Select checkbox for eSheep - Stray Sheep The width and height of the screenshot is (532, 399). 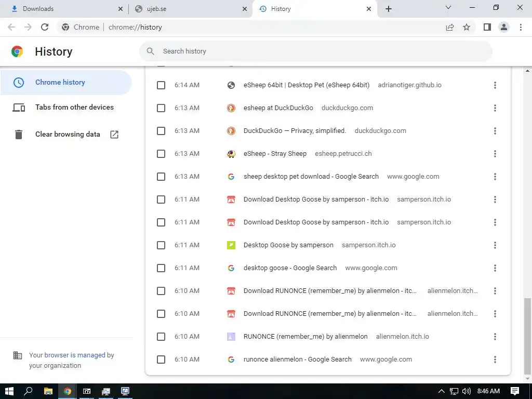(161, 154)
